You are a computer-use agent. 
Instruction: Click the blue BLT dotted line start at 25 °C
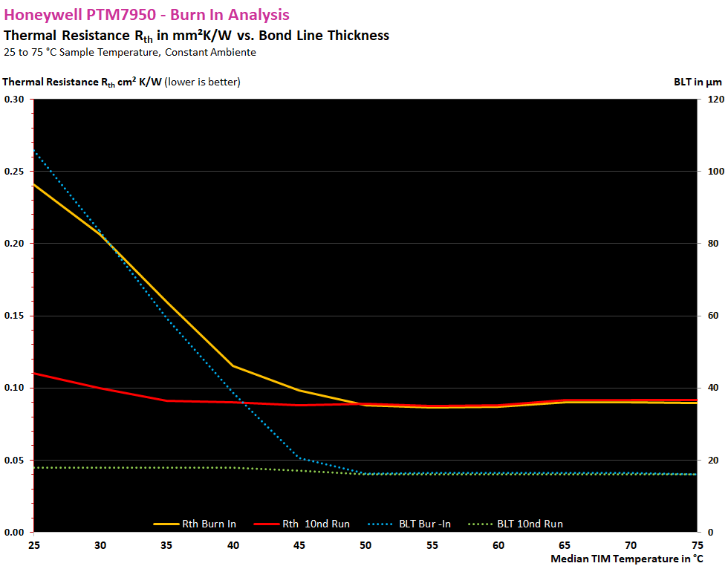[34, 150]
